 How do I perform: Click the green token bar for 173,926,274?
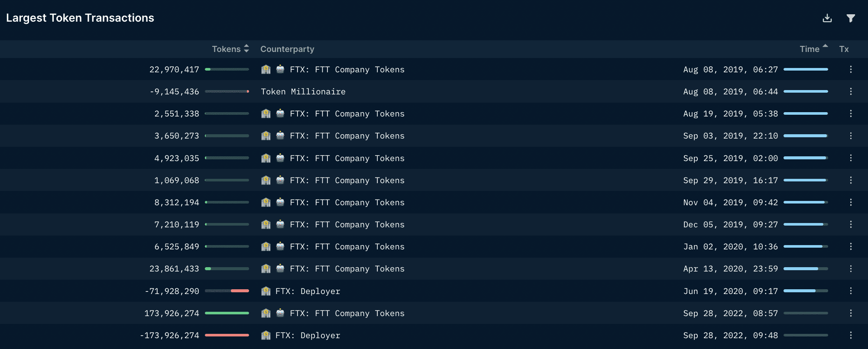(x=227, y=313)
